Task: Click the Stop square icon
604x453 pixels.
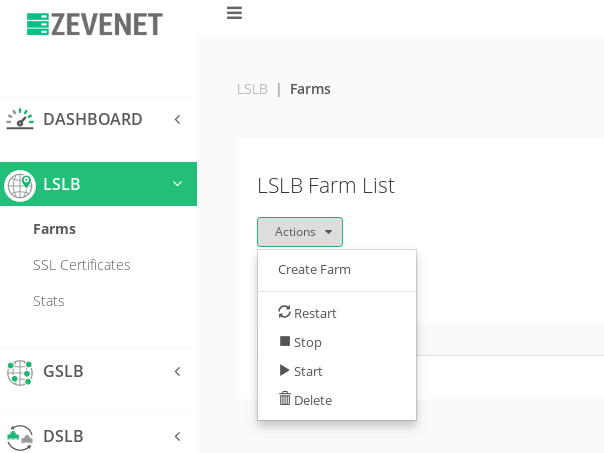Action: [x=285, y=341]
